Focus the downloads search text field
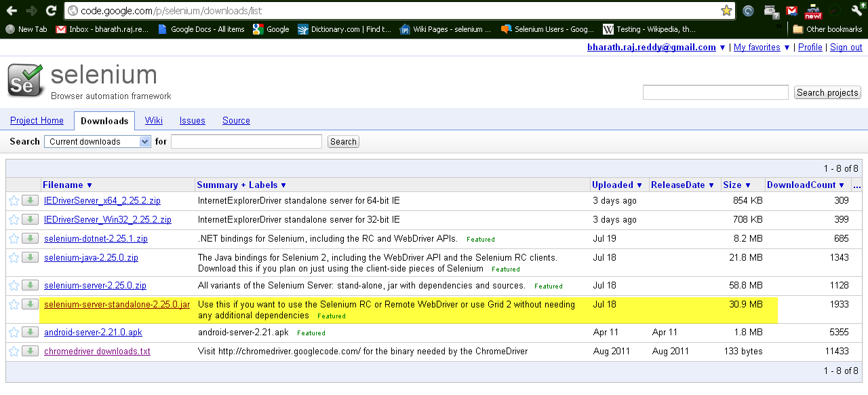868x395 pixels. pyautogui.click(x=246, y=141)
